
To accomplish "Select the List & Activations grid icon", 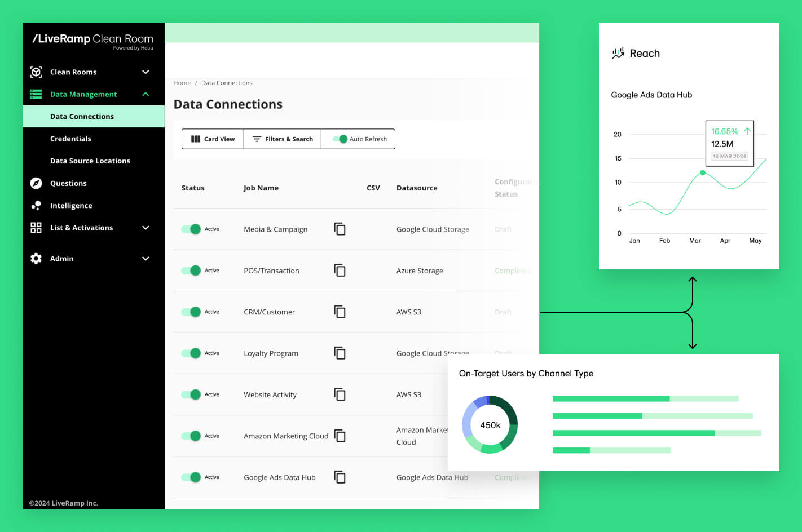I will pos(36,228).
